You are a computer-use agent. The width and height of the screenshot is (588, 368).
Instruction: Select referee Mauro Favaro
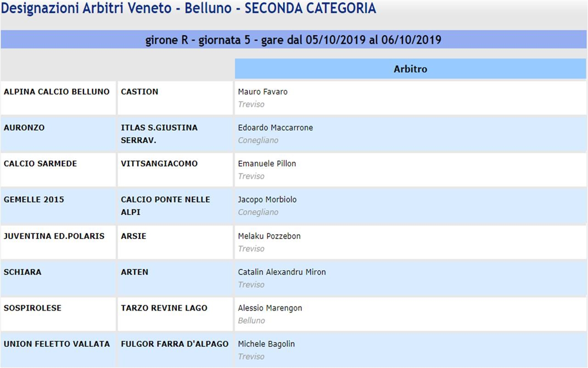[263, 92]
